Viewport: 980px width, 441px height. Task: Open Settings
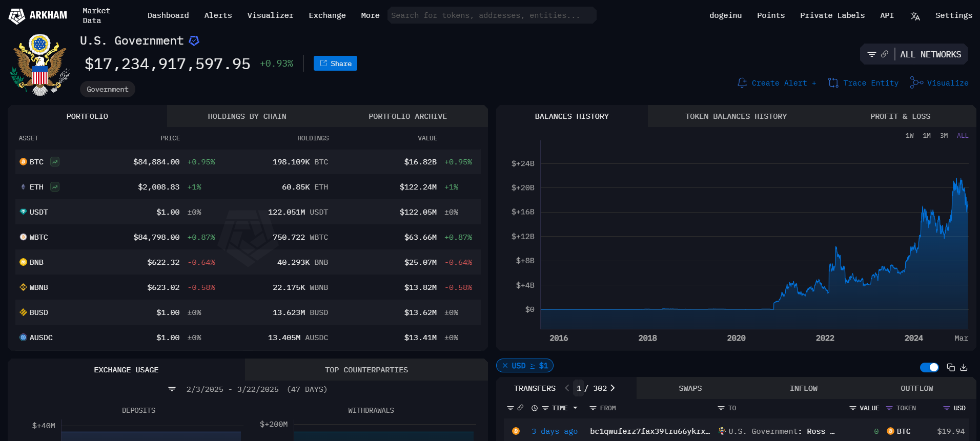[953, 15]
